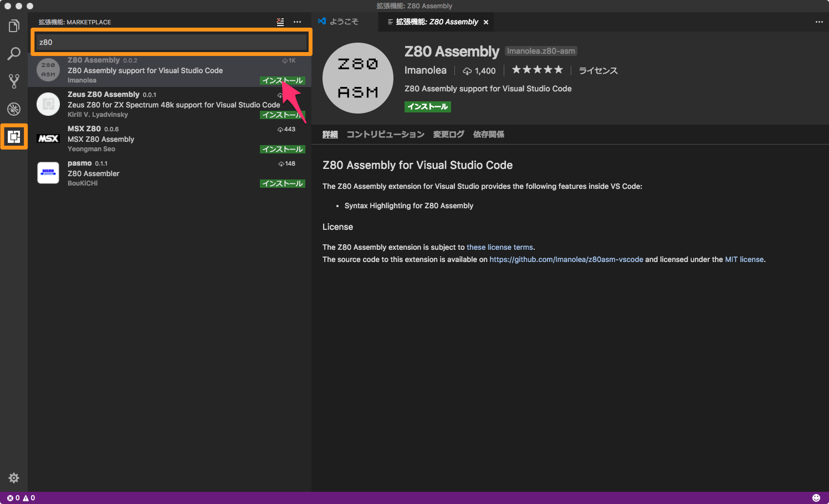Open the Source Control view
The height and width of the screenshot is (504, 829).
point(14,81)
